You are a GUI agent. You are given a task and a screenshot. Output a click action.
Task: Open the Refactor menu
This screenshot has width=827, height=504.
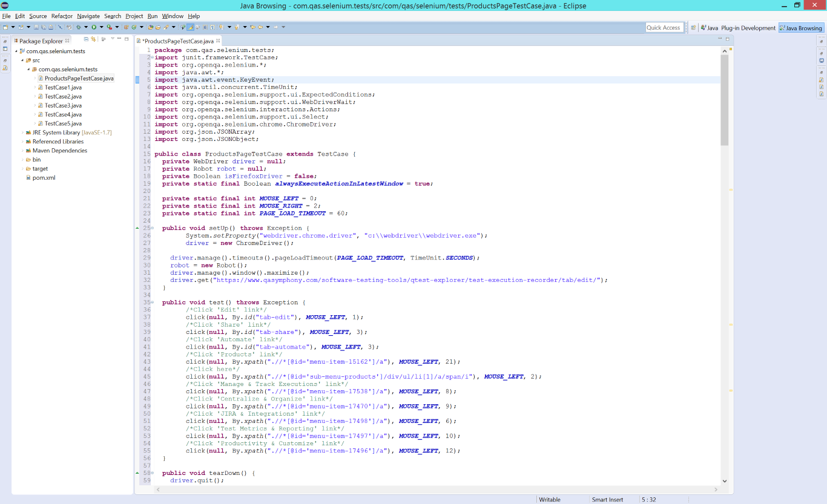tap(62, 16)
